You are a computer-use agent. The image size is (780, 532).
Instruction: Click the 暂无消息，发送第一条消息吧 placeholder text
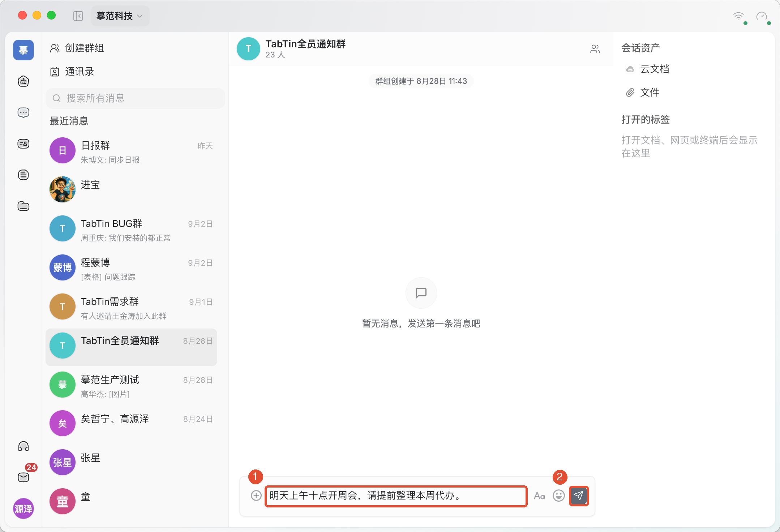click(421, 323)
